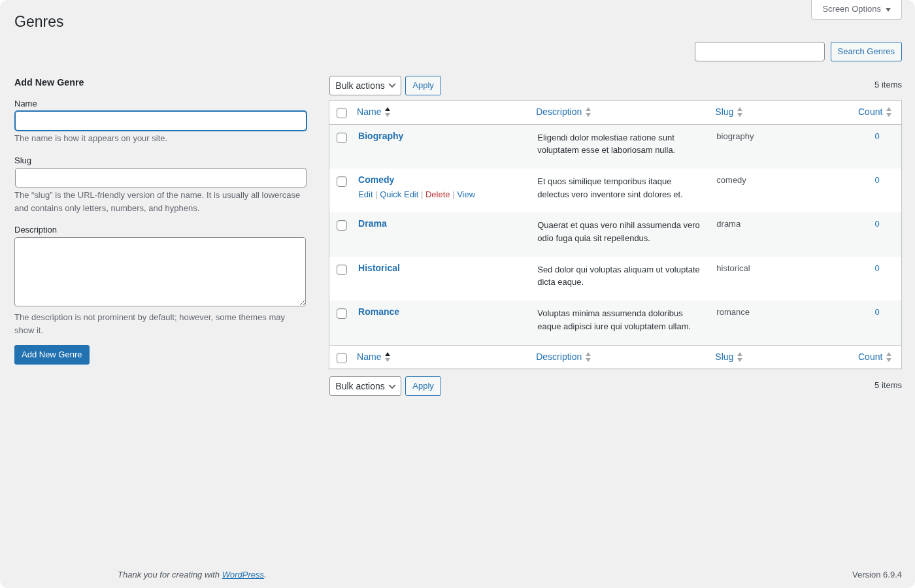This screenshot has height=588, width=915.
Task: Click the Add New Genre button
Action: tap(52, 355)
